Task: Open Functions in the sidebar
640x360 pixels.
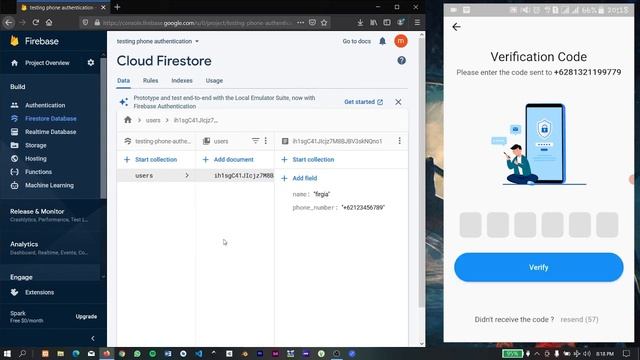Action: click(x=38, y=172)
